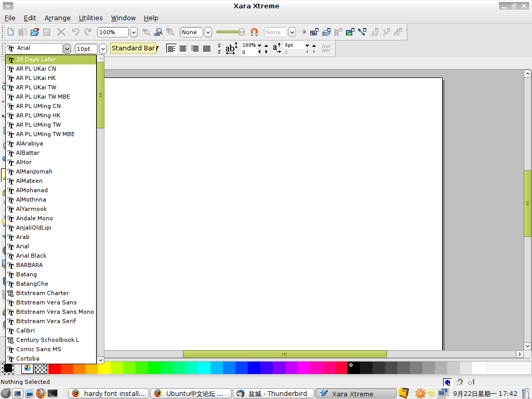Select the AR PL UMing TW MBE font
The width and height of the screenshot is (532, 399).
click(x=51, y=134)
